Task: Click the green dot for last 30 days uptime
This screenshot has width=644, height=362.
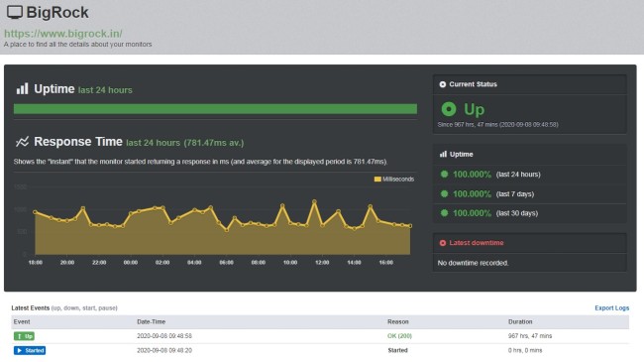Action: [x=444, y=212]
